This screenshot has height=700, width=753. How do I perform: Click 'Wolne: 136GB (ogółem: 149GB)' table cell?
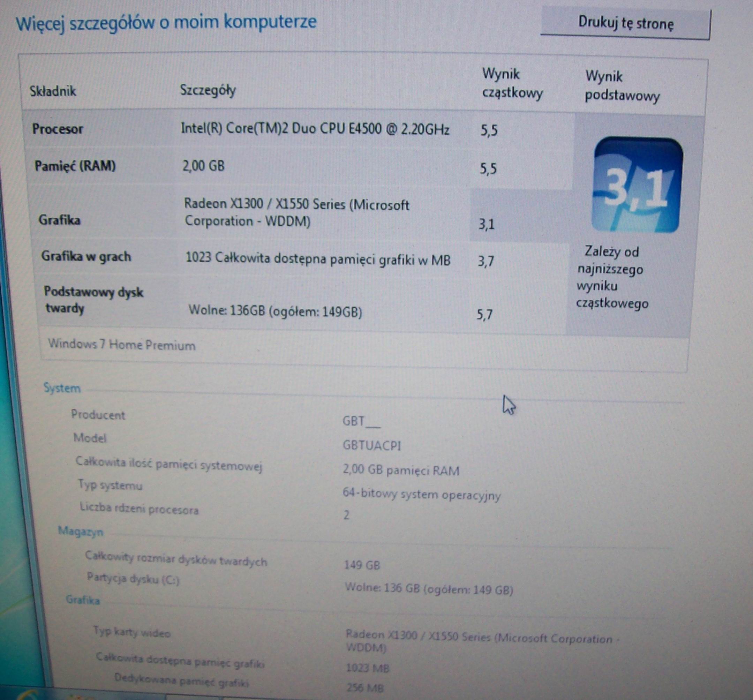pos(276,311)
